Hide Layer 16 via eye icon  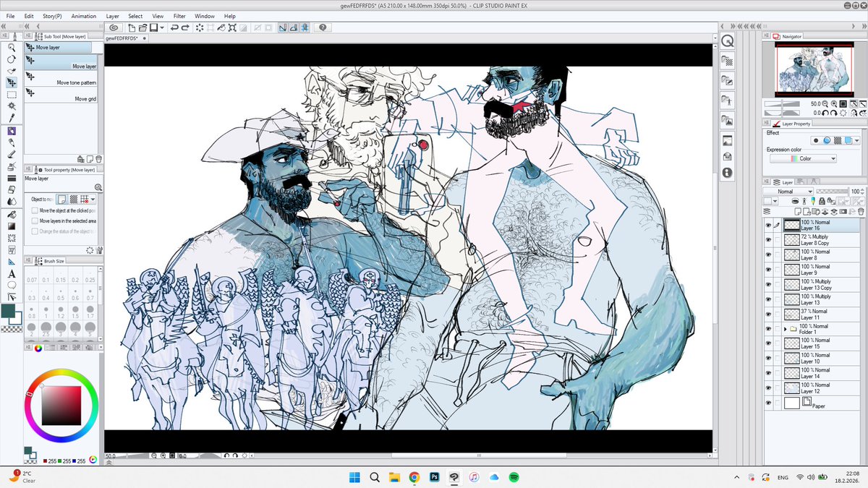point(768,226)
